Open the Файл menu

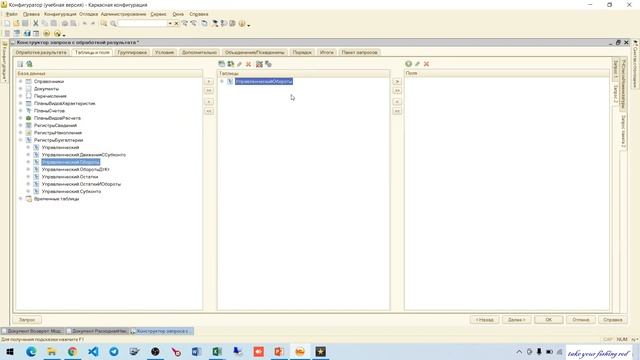11,14
